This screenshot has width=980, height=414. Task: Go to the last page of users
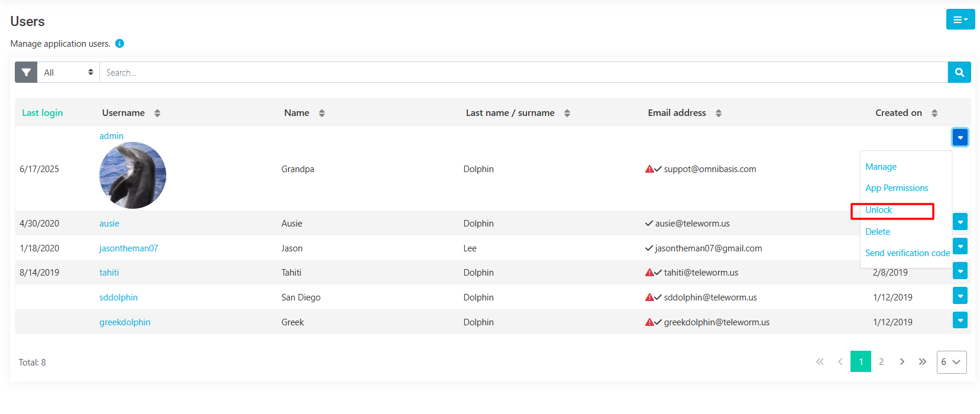pyautogui.click(x=922, y=361)
